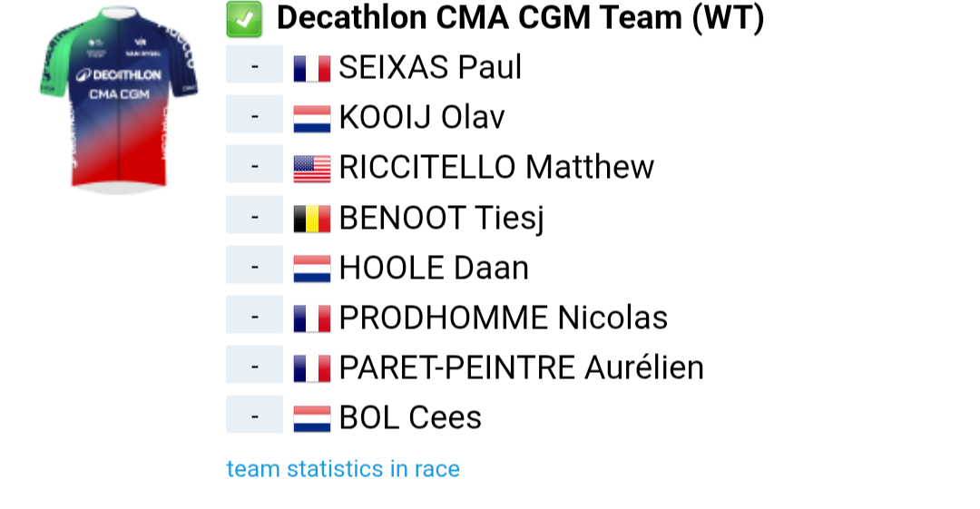The width and height of the screenshot is (980, 509).
Task: Open PRODHOMME Nicolas profile link
Action: click(x=503, y=318)
